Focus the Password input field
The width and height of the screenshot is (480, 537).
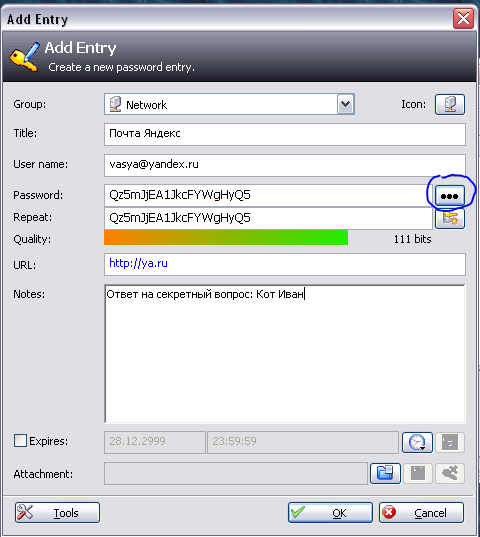point(268,195)
